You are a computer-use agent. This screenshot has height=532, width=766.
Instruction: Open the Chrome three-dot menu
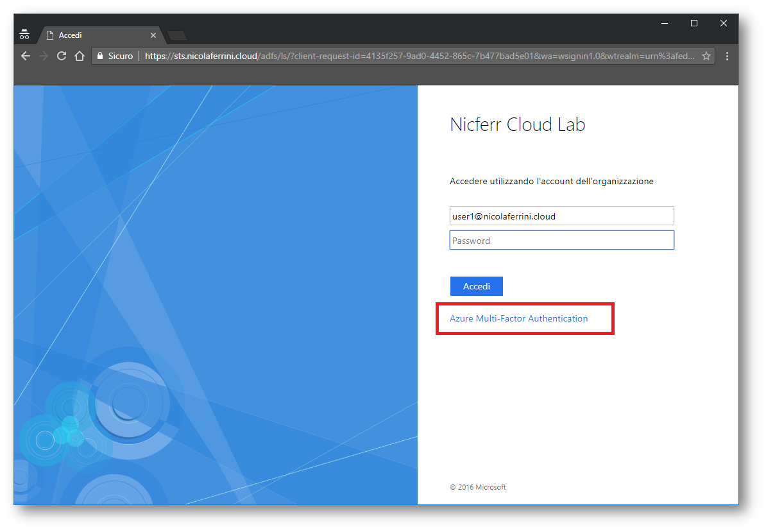click(x=727, y=56)
